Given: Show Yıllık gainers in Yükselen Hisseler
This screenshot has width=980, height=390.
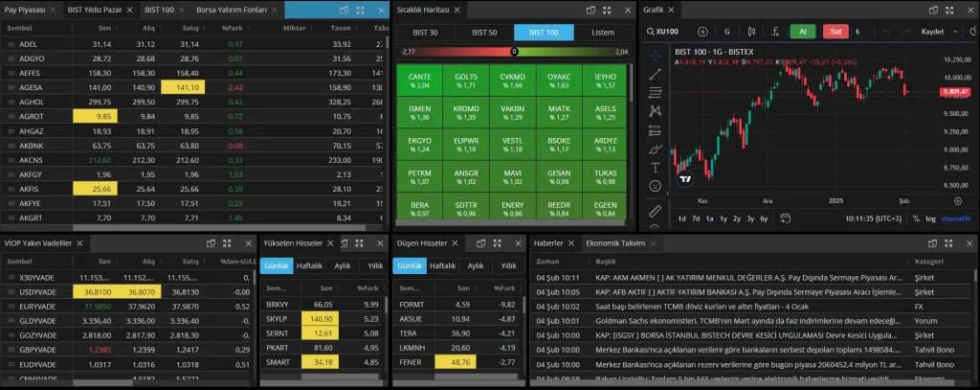Looking at the screenshot, I should (x=375, y=265).
